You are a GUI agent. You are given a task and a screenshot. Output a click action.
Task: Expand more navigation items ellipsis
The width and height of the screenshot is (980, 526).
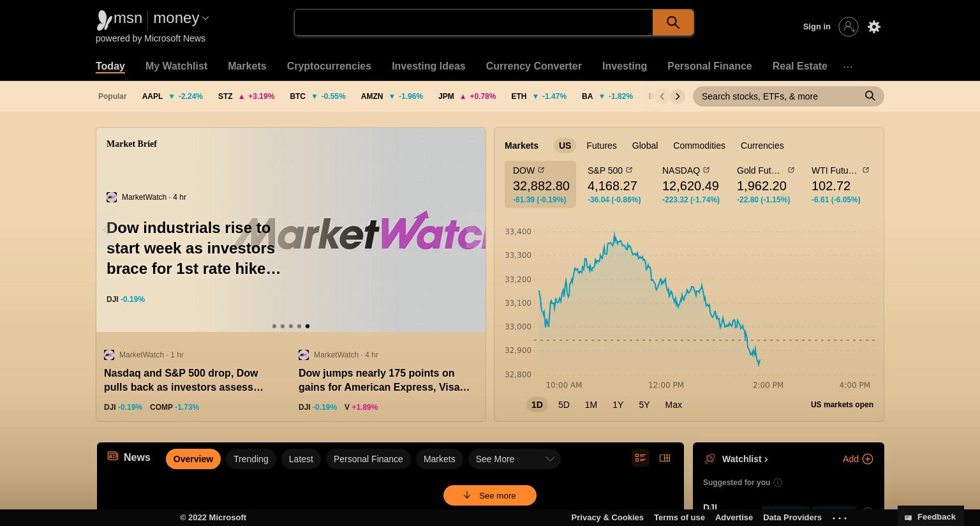[x=847, y=66]
